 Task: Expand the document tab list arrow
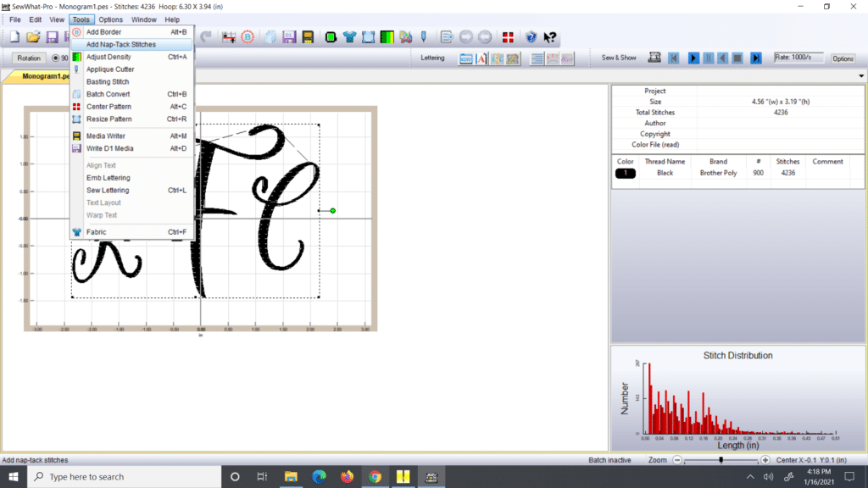coord(861,75)
